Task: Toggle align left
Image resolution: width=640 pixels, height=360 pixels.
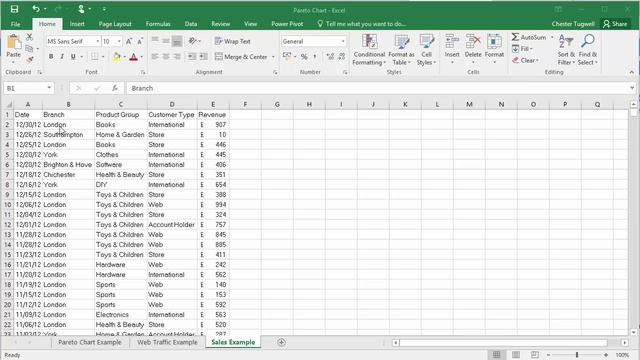Action: (155, 57)
